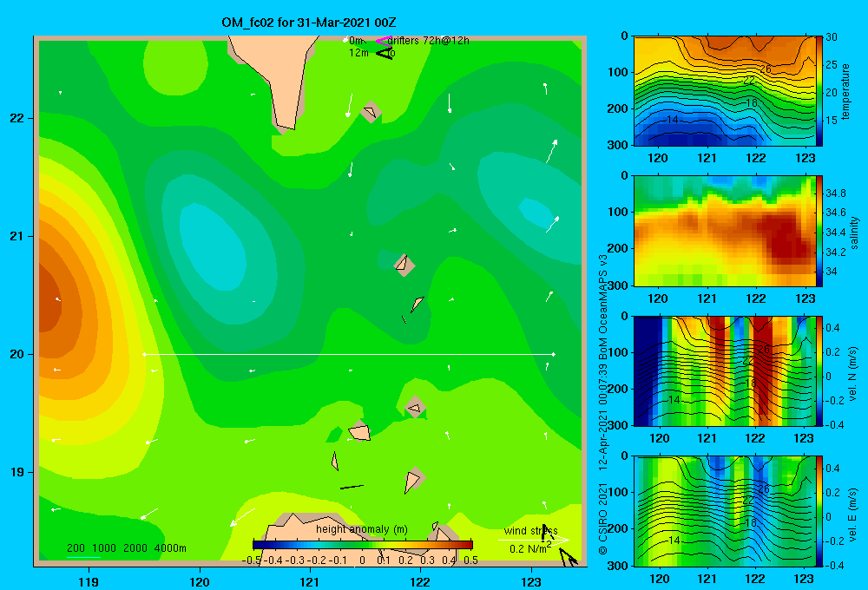Click the black 12m drifter arrow legend icon
The image size is (868, 590).
click(x=384, y=53)
